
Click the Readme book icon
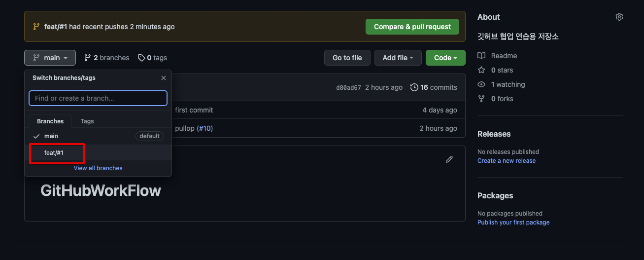pos(481,56)
